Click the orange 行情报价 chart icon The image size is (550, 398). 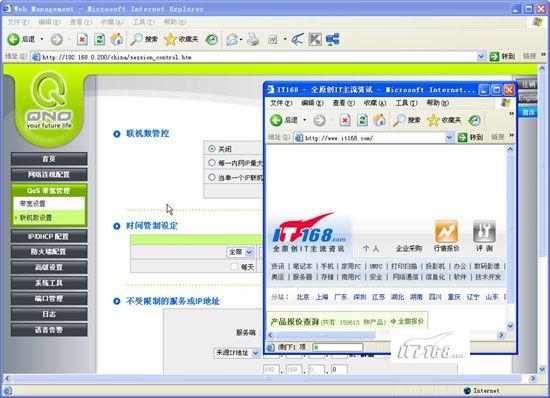click(x=447, y=231)
